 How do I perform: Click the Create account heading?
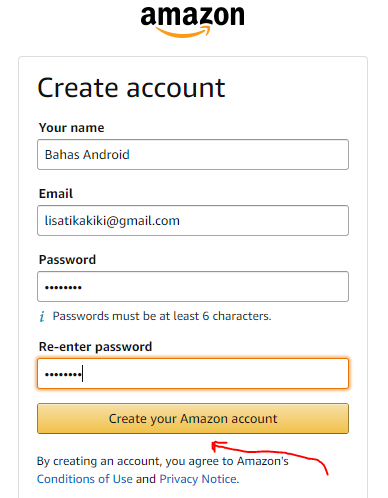(131, 88)
